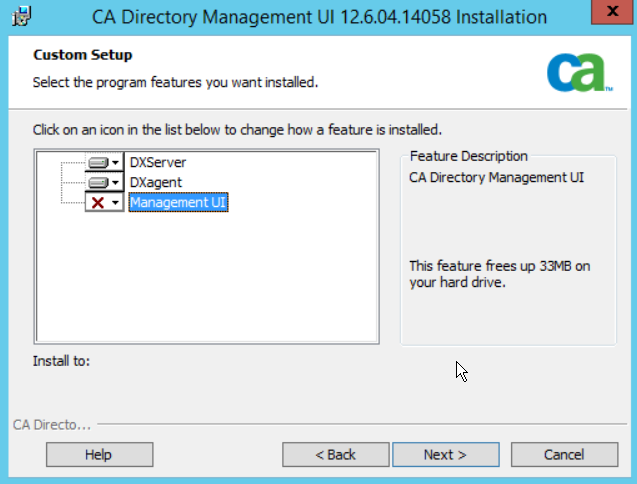Click the DXServer drive icon
The image size is (637, 484).
(x=98, y=162)
